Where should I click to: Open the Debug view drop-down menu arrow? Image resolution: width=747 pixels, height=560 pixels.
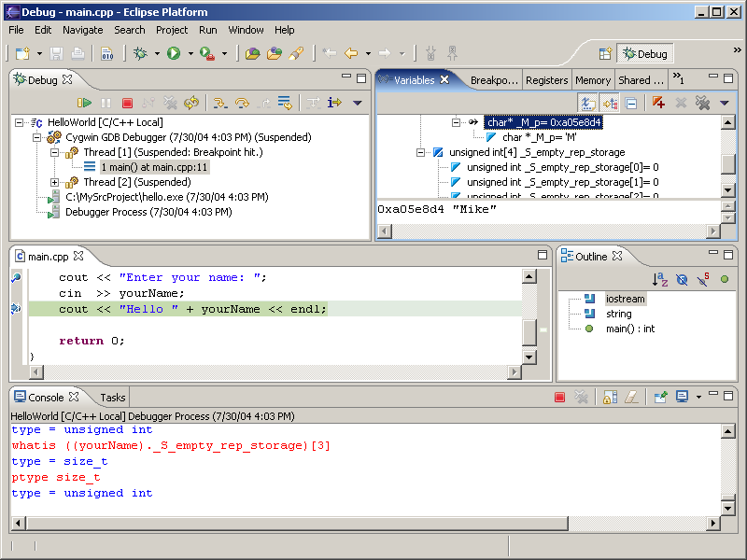357,103
